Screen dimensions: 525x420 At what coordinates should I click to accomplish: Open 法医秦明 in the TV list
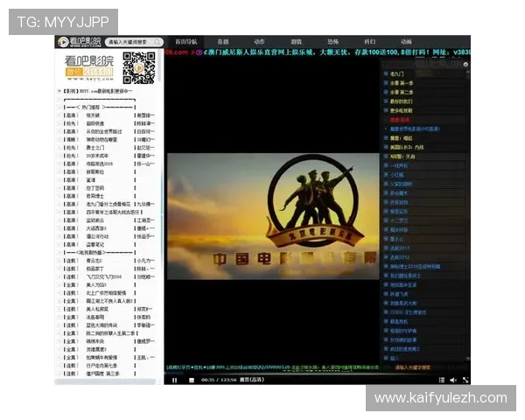coord(95,317)
